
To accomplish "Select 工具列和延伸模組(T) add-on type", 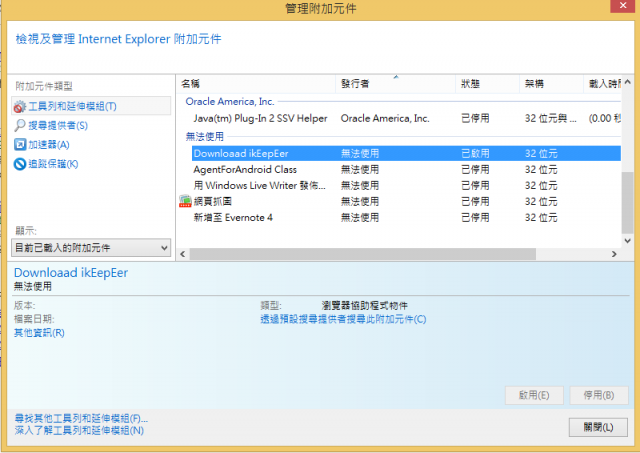I will click(91, 106).
